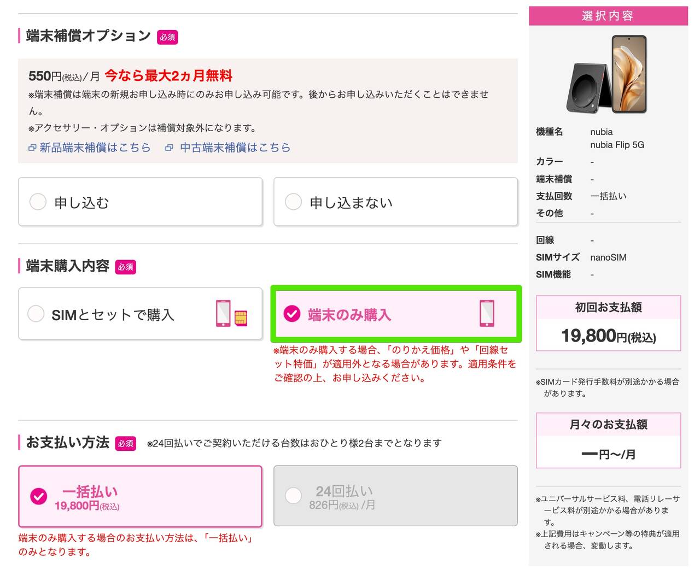700x588 pixels.
Task: Click the nubia Flip 5G product image
Action: (x=608, y=74)
